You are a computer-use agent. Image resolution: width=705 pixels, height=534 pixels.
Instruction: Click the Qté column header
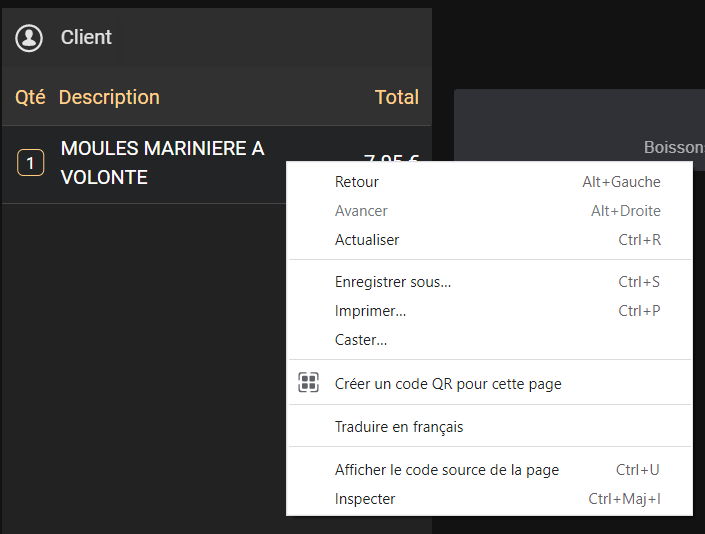tap(30, 97)
